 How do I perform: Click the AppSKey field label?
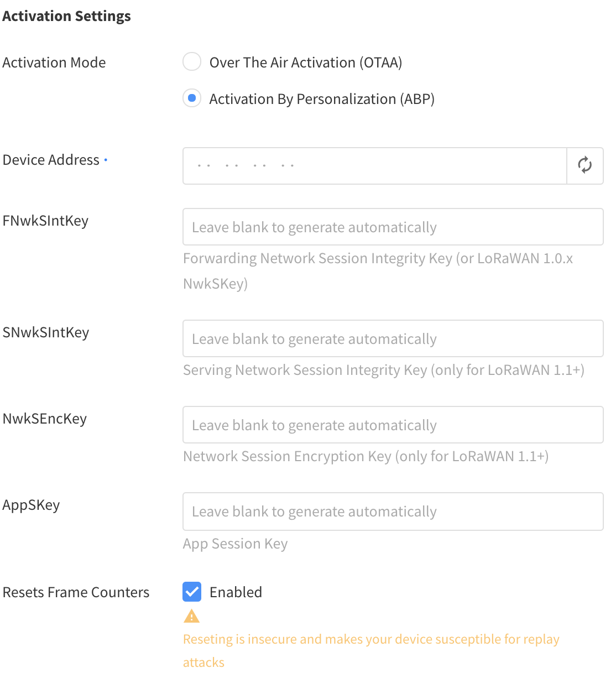click(32, 505)
